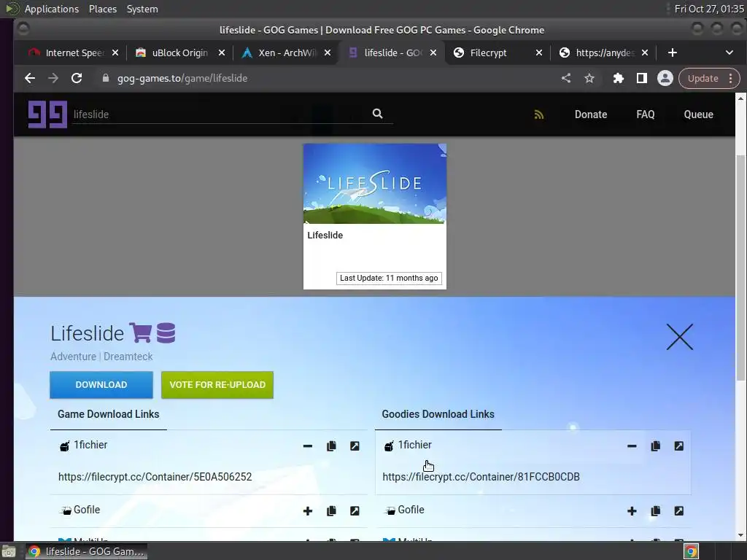Click the VOTE FOR RE-UPLOAD button
The image size is (747, 560).
[217, 385]
